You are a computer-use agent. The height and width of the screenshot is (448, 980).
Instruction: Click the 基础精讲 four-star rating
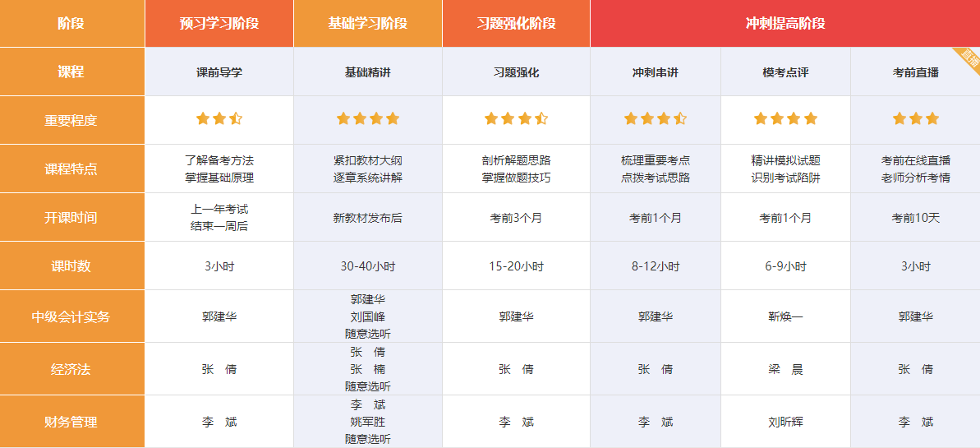coord(367,118)
